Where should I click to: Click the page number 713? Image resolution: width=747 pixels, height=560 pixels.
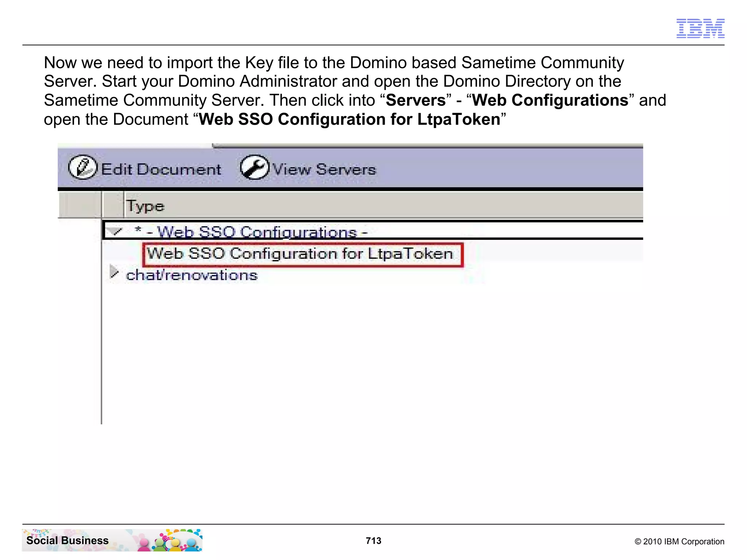[x=373, y=541]
